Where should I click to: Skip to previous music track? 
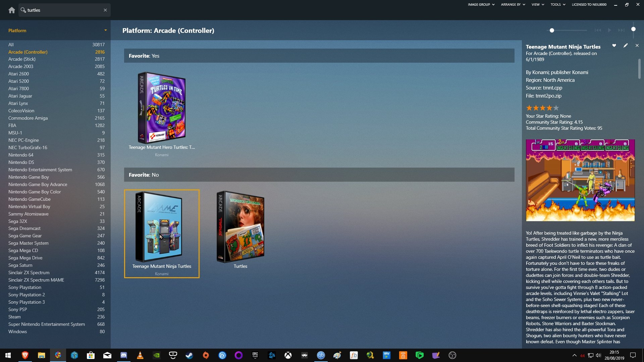pyautogui.click(x=598, y=30)
